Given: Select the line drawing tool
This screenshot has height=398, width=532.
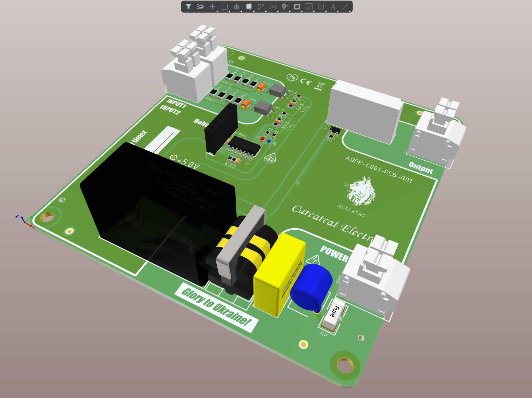Looking at the screenshot, I should 345,7.
